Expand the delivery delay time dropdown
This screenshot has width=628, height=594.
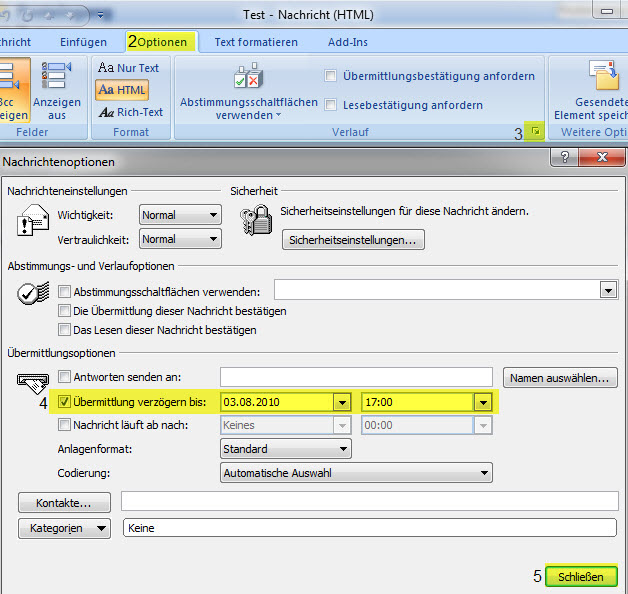click(x=483, y=402)
